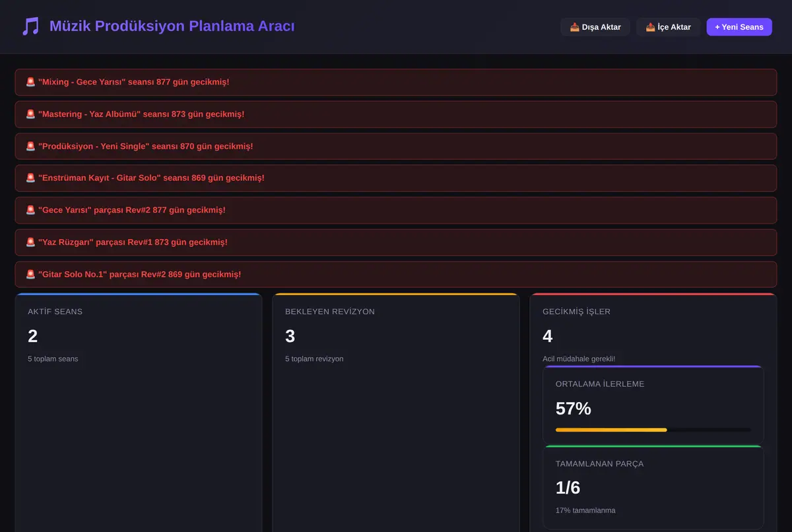Screen dimensions: 792x532
Task: Open the Bekleyen Revizyon stat card
Action: click(x=396, y=413)
